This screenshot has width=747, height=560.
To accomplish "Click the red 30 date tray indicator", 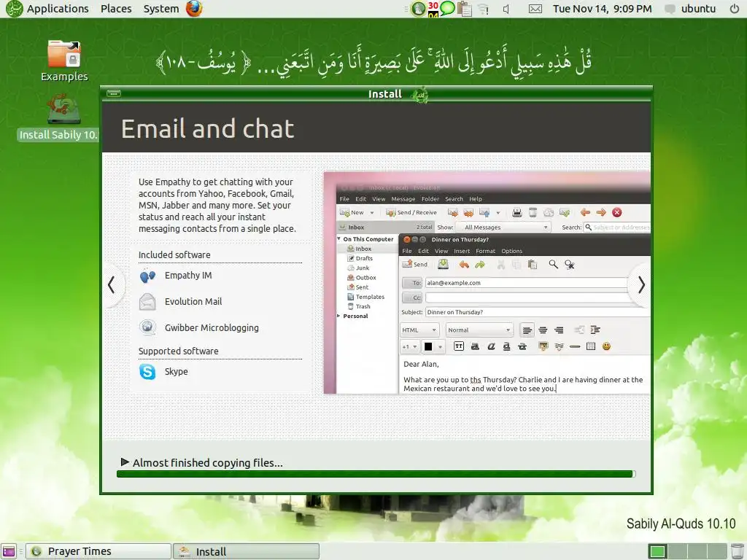I will tap(433, 9).
